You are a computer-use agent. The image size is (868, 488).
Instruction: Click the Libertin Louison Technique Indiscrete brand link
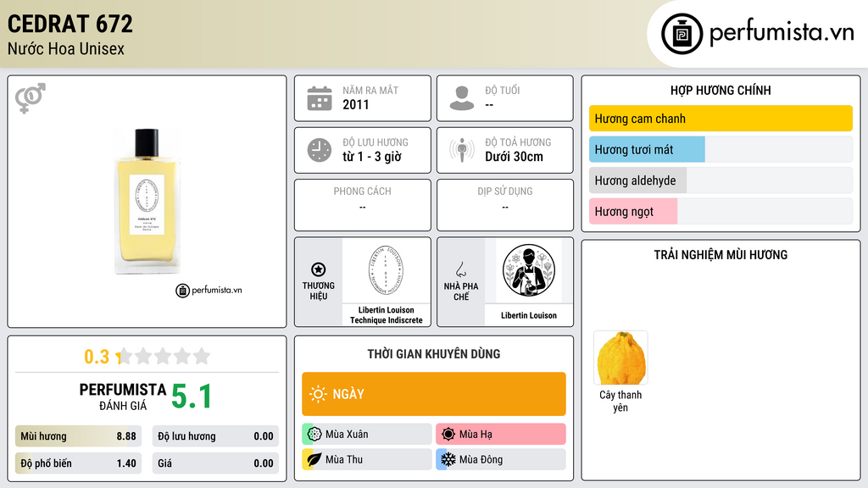click(x=386, y=315)
